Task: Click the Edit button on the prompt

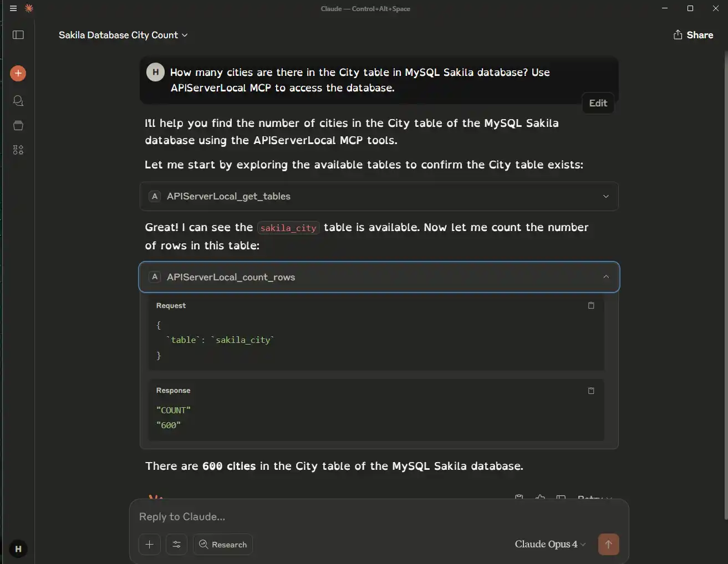Action: (598, 103)
